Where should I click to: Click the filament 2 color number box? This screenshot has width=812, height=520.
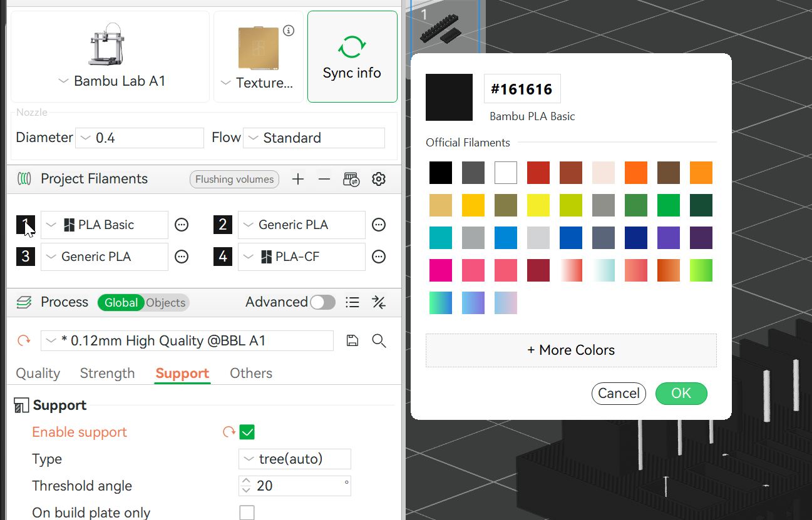(x=223, y=225)
